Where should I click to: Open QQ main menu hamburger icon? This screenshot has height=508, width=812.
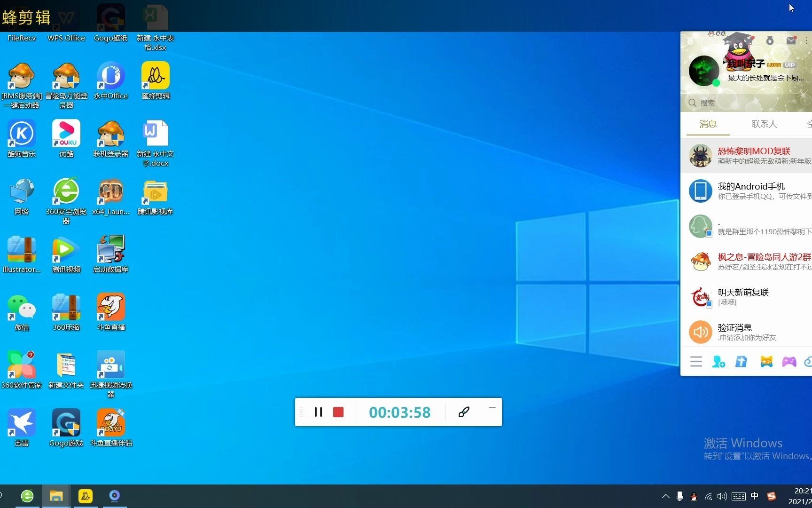coord(696,361)
